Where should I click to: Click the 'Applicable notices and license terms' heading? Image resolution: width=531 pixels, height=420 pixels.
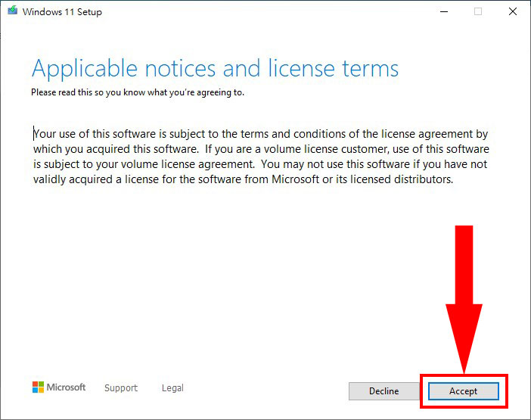[x=215, y=68]
